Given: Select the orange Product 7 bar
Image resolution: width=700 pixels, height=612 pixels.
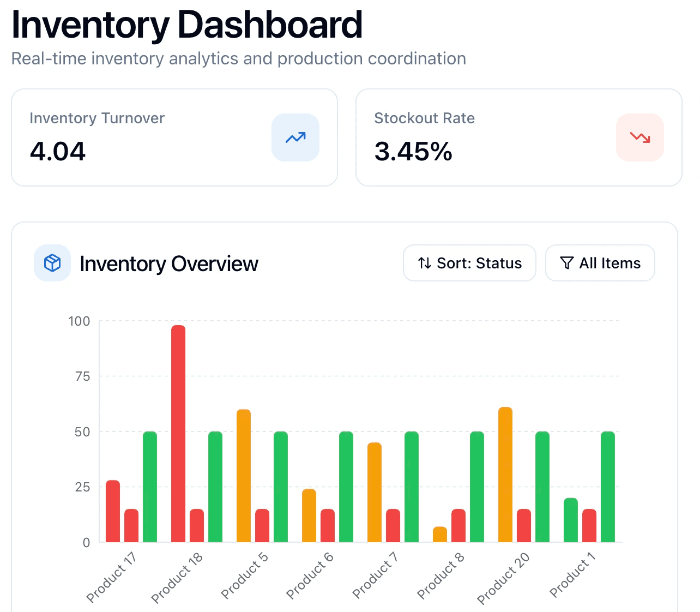Looking at the screenshot, I should pyautogui.click(x=375, y=493).
